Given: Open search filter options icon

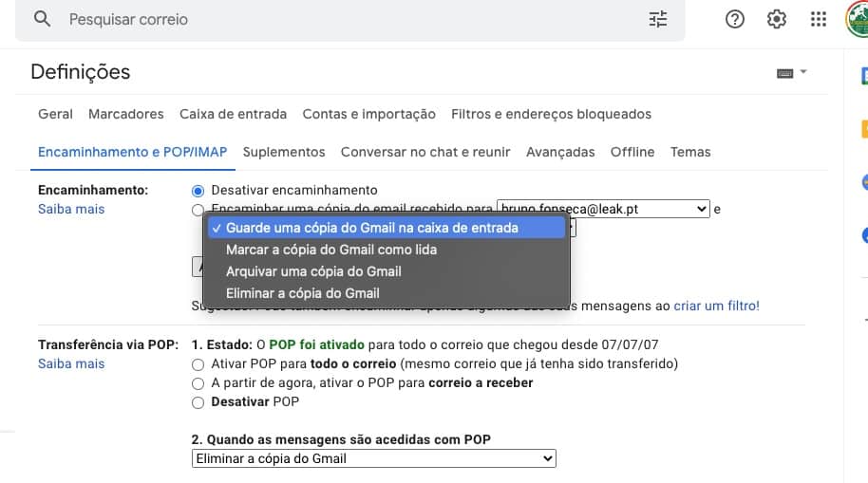Looking at the screenshot, I should click(657, 19).
